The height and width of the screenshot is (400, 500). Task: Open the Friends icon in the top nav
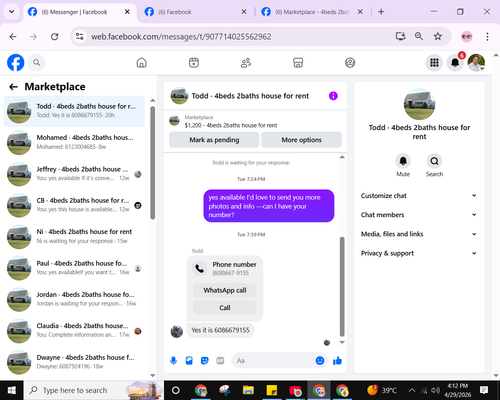[x=246, y=63]
